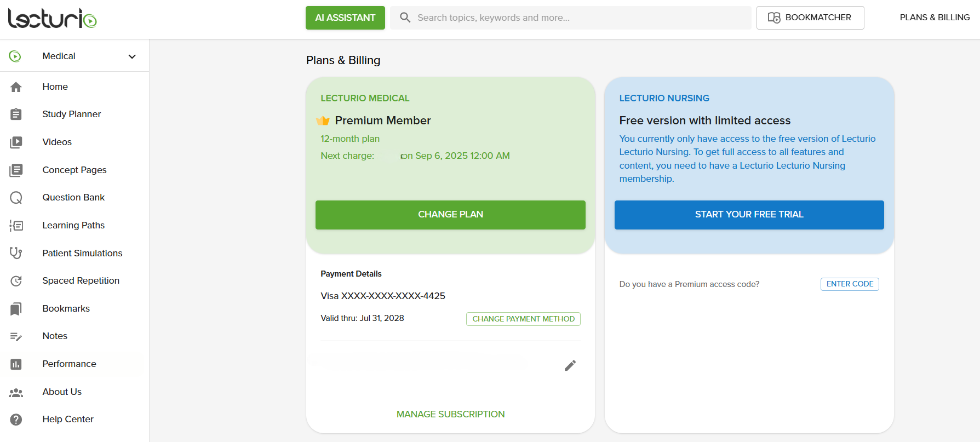Click the 'Valid thru: Jul 31, 2028' text
980x442 pixels.
(362, 318)
